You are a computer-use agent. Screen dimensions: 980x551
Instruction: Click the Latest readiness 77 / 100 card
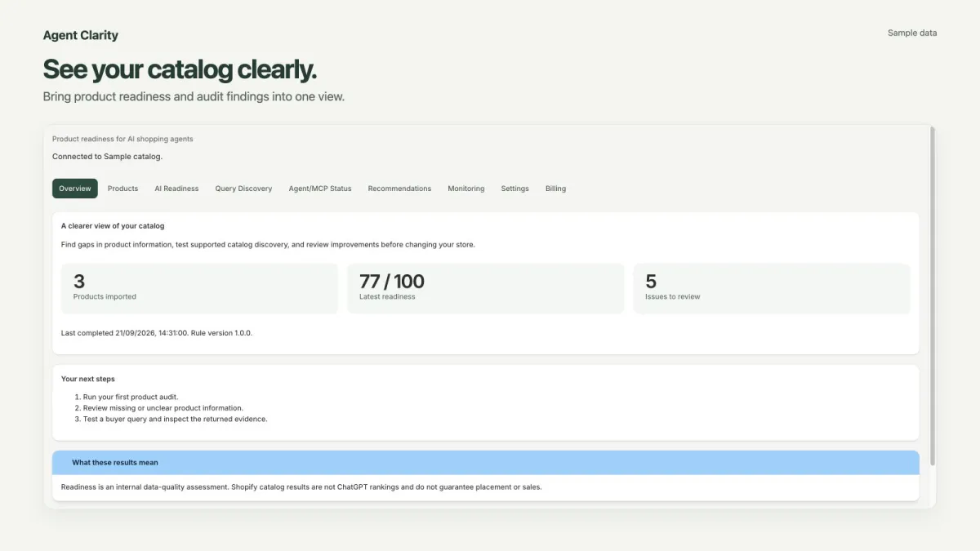(485, 288)
